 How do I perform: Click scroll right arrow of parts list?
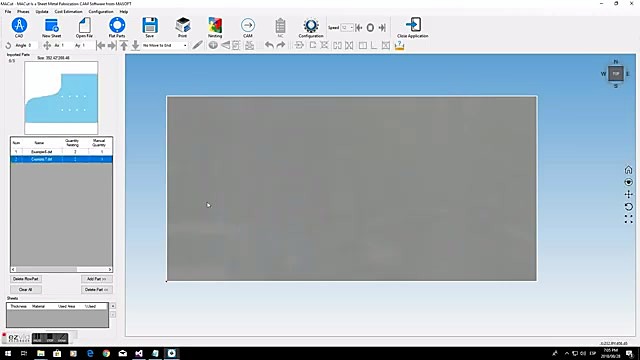tap(110, 269)
